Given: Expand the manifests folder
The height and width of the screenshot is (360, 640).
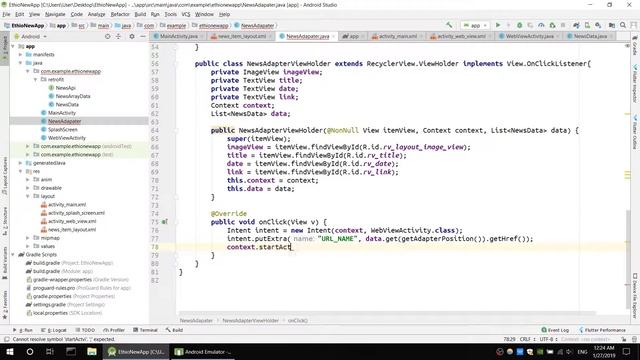Looking at the screenshot, I should [x=21, y=54].
